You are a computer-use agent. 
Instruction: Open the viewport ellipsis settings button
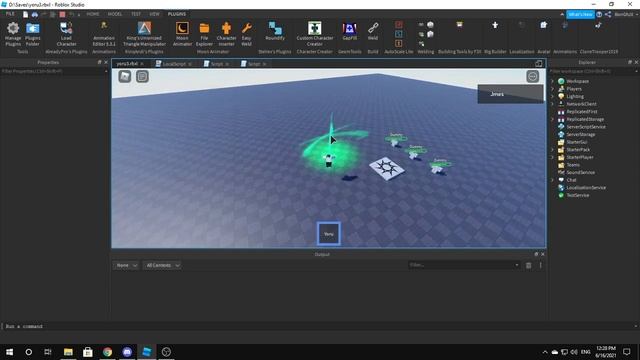tap(532, 76)
